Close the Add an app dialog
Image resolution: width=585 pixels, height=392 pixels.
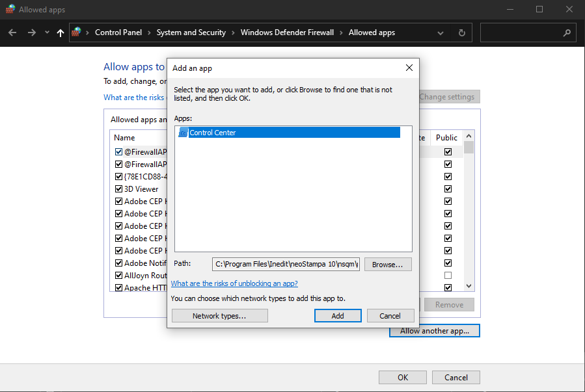[x=409, y=68]
